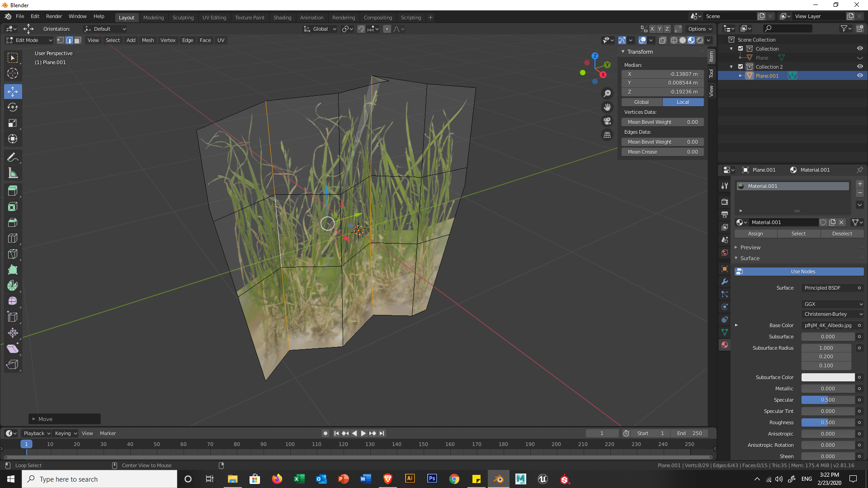Uncheck the Collection checkbox in outliner
The image size is (868, 488).
741,49
